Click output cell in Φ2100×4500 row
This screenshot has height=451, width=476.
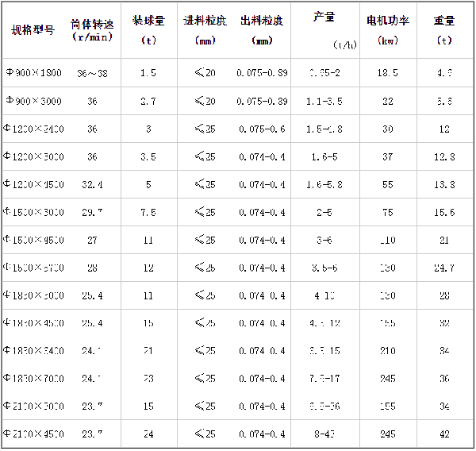pos(324,434)
